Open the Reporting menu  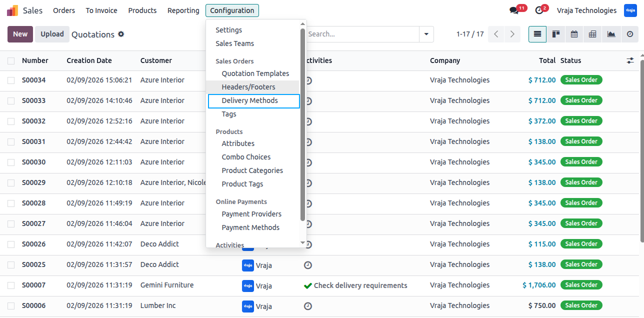[x=183, y=10]
